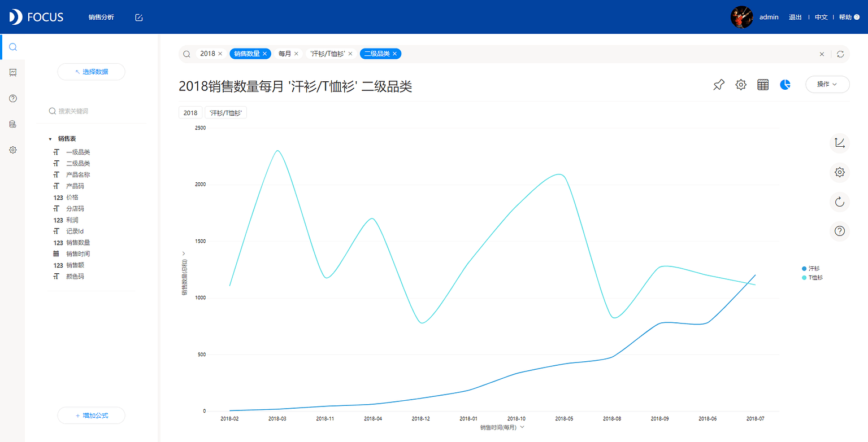Select the 销售数量 column in the list

pyautogui.click(x=78, y=243)
